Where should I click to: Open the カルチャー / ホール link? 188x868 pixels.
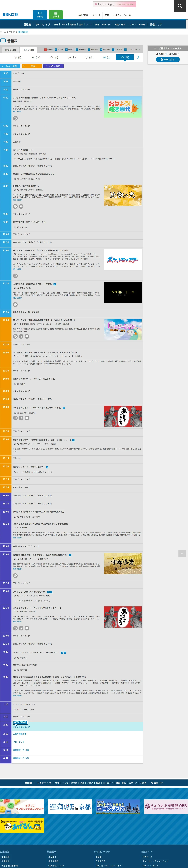tap(122, 15)
